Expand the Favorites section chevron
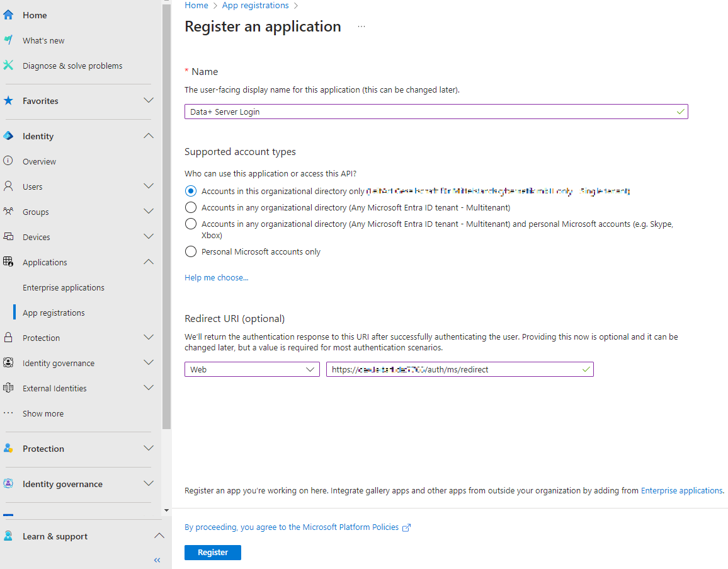728x569 pixels. [149, 100]
